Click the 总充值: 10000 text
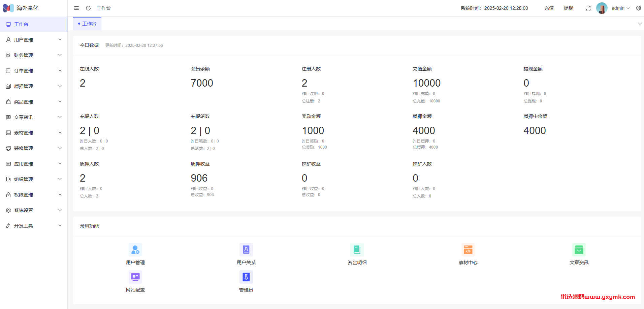This screenshot has height=309, width=644. 426,101
